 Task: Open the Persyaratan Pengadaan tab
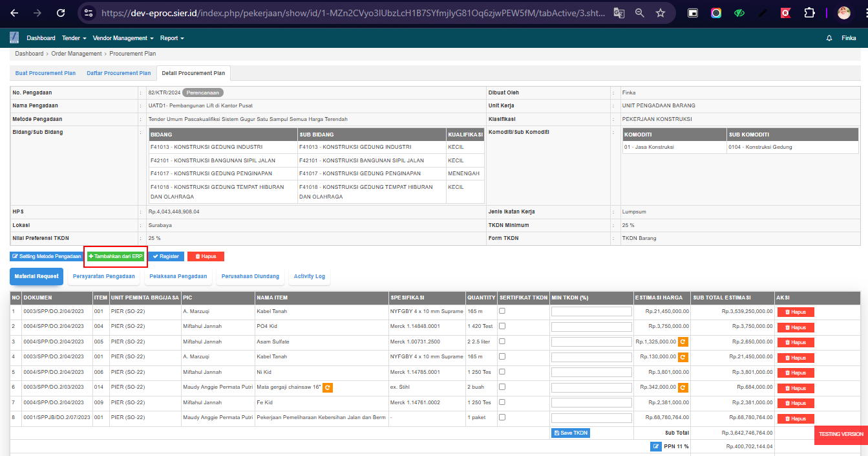pos(104,276)
